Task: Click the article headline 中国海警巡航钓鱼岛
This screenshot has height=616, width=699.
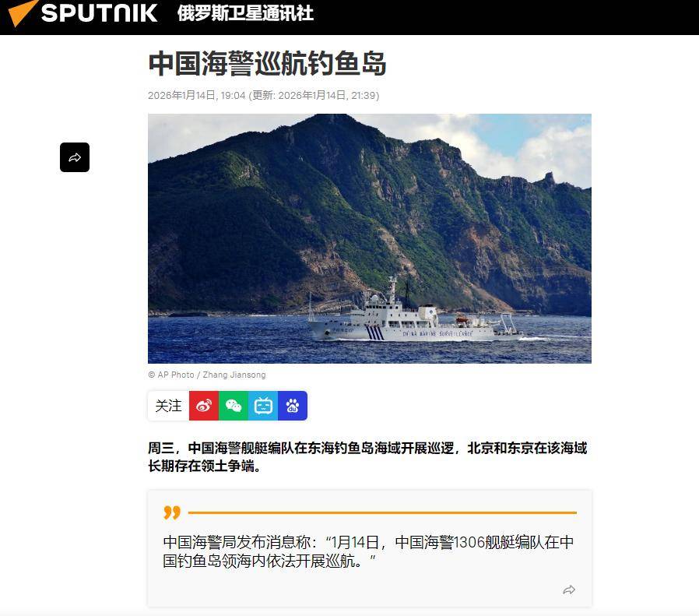Action: [x=267, y=63]
